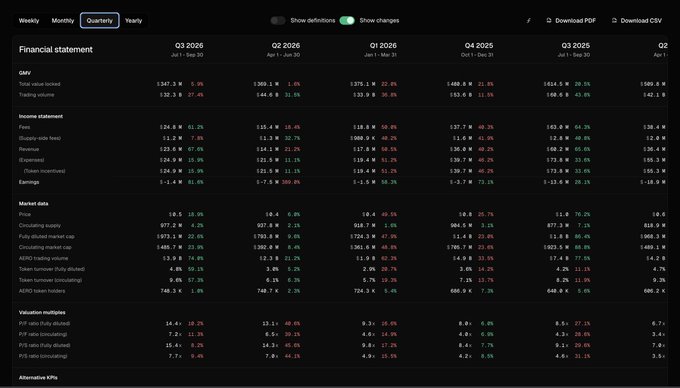Click the Download CSV button label
Screen dimensions: 680x388
click(641, 20)
